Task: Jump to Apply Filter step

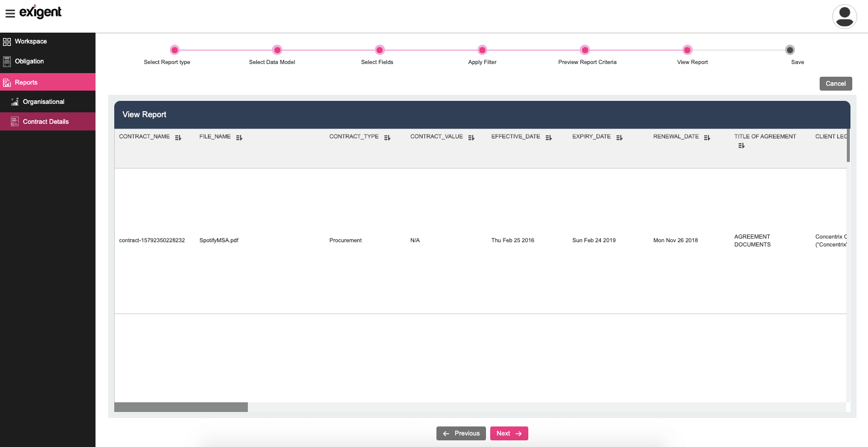Action: [482, 50]
